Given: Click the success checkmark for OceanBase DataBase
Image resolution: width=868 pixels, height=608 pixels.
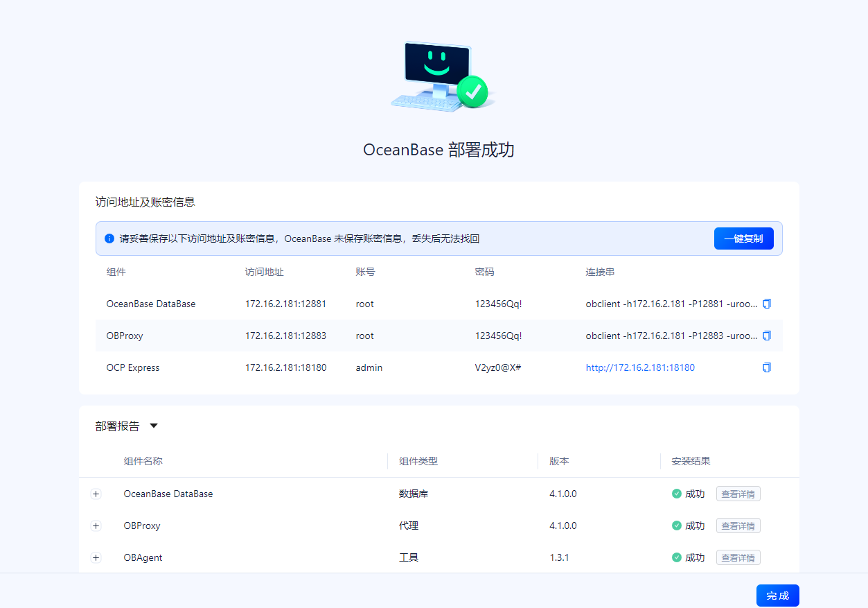Looking at the screenshot, I should point(677,494).
